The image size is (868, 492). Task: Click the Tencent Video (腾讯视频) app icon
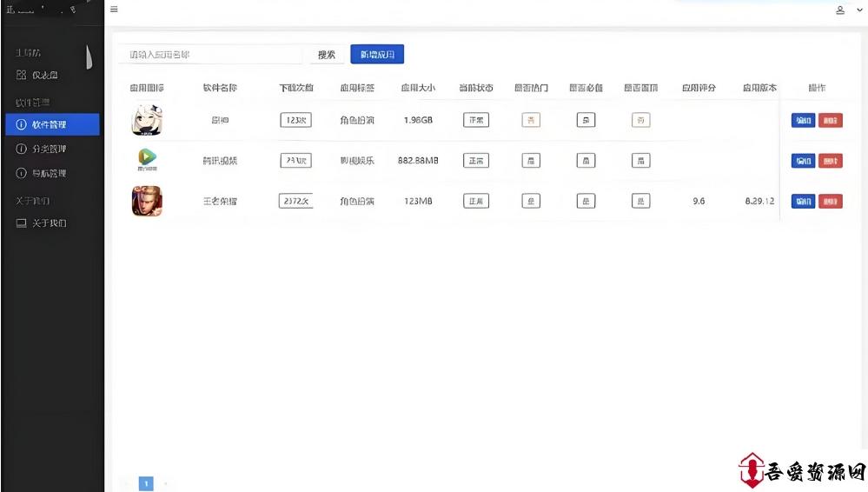pyautogui.click(x=147, y=161)
